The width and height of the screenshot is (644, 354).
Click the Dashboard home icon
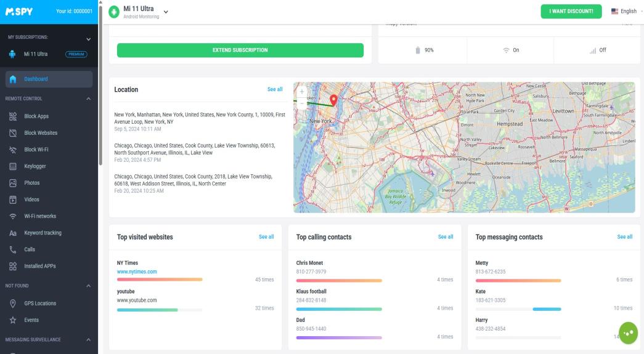13,79
